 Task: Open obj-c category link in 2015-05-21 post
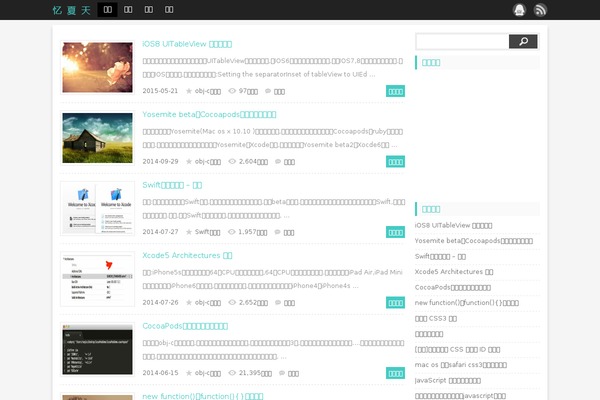coord(208,91)
